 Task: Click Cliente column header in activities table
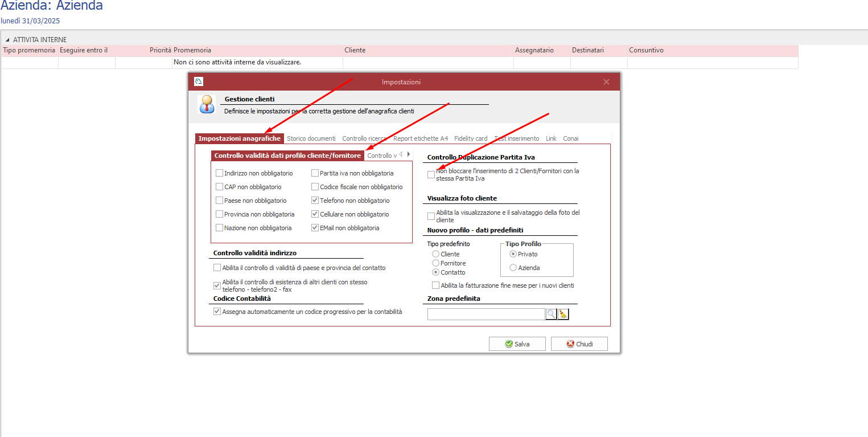pos(428,50)
